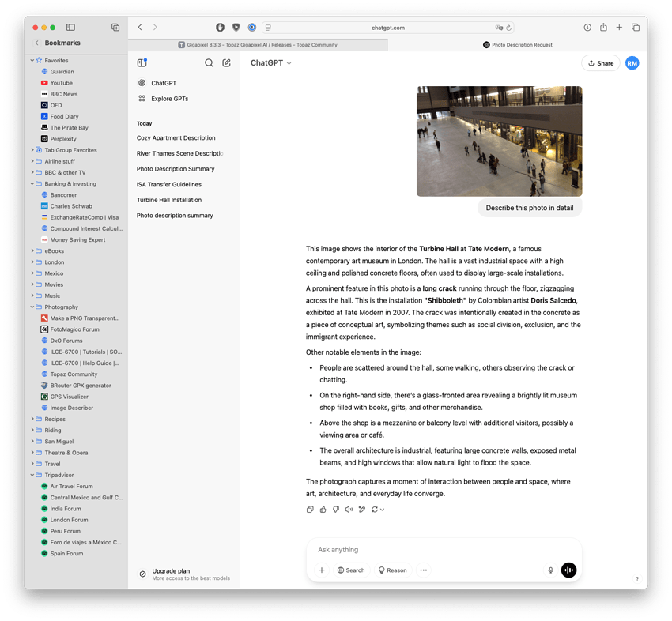This screenshot has width=672, height=621.
Task: Toggle the Search option in the prompt box
Action: (x=351, y=570)
